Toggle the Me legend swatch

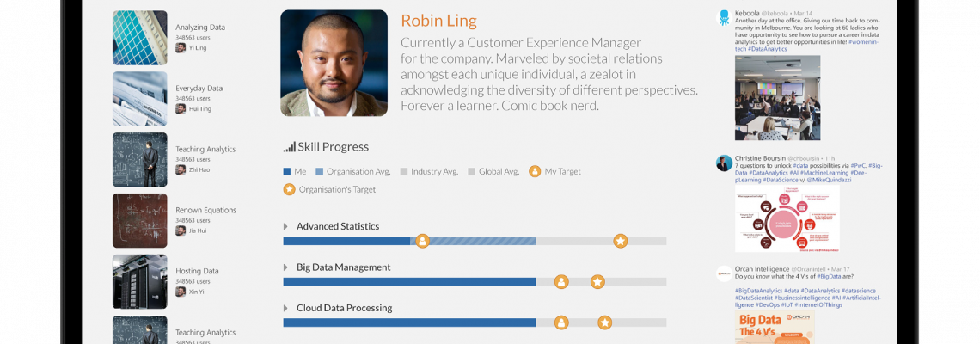[x=287, y=171]
